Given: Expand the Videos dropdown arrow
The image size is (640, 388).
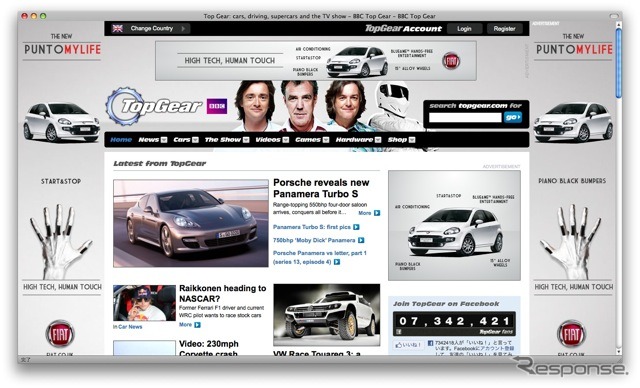Looking at the screenshot, I should click(286, 140).
